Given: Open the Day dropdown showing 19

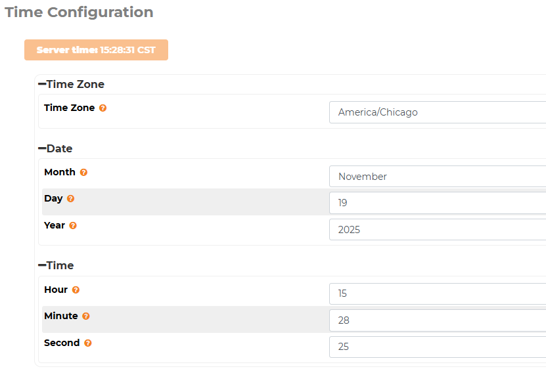Looking at the screenshot, I should pyautogui.click(x=437, y=203).
